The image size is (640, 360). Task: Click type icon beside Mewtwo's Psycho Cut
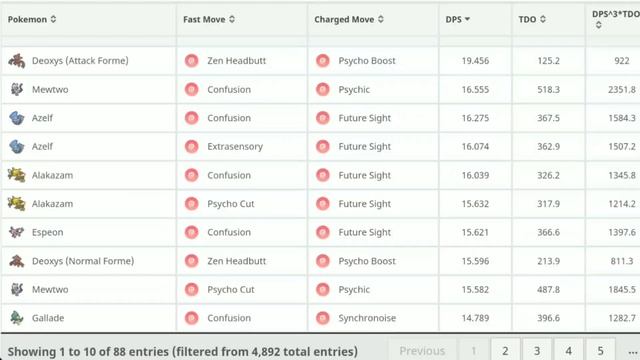tap(191, 289)
